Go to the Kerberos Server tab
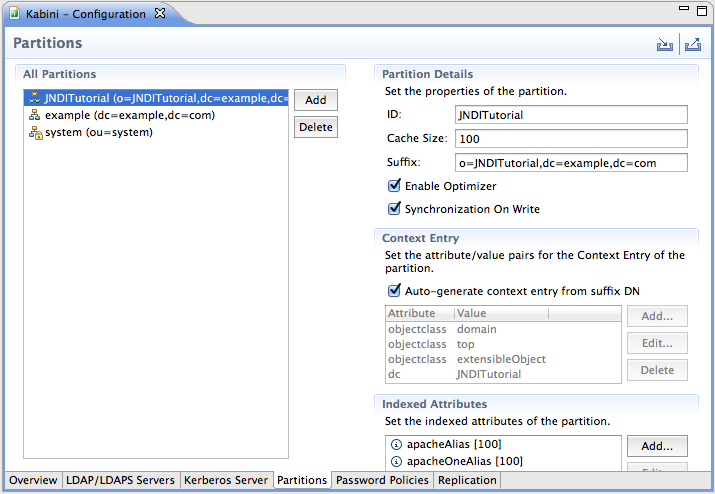The height and width of the screenshot is (494, 715). click(226, 480)
